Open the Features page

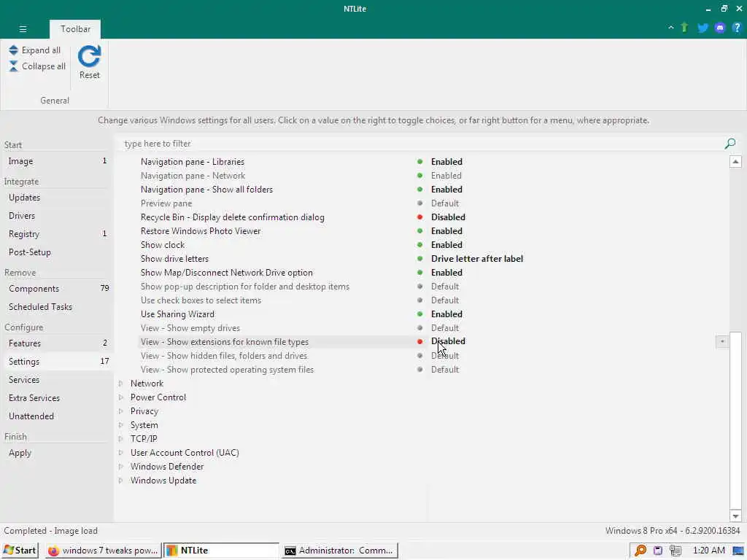(x=56, y=343)
